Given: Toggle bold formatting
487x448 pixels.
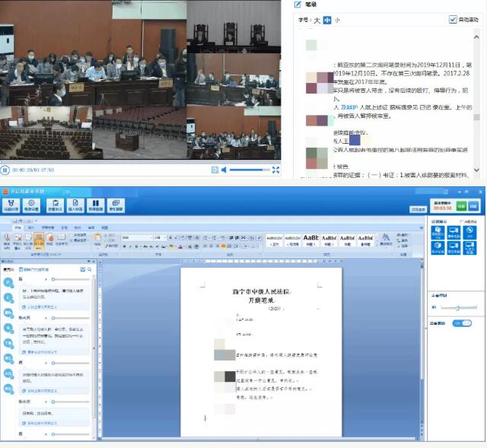Looking at the screenshot, I should click(125, 246).
